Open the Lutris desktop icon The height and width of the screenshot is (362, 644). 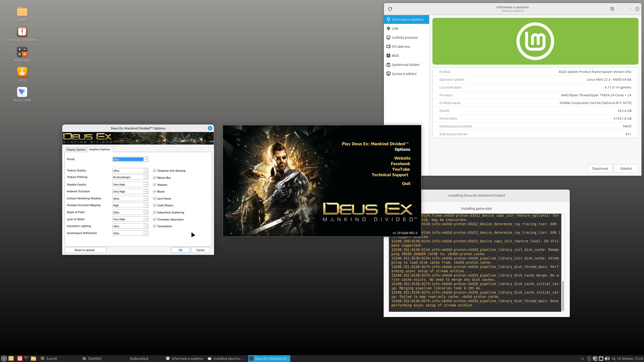22,72
